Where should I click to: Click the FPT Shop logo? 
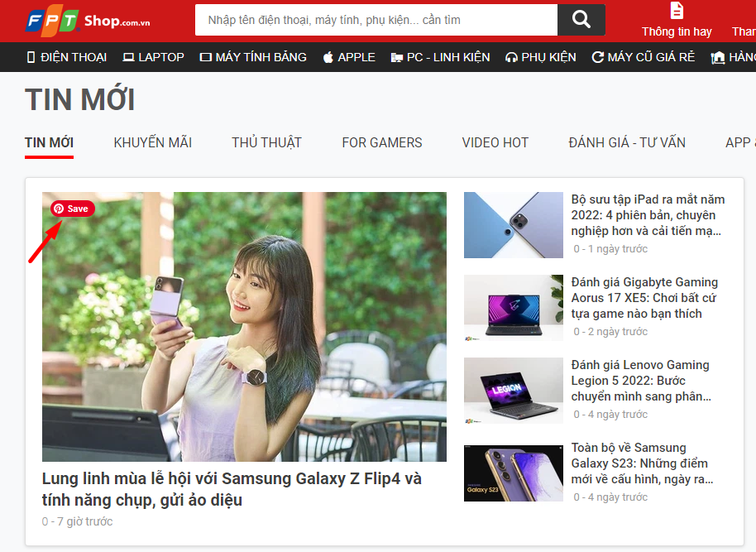click(88, 20)
